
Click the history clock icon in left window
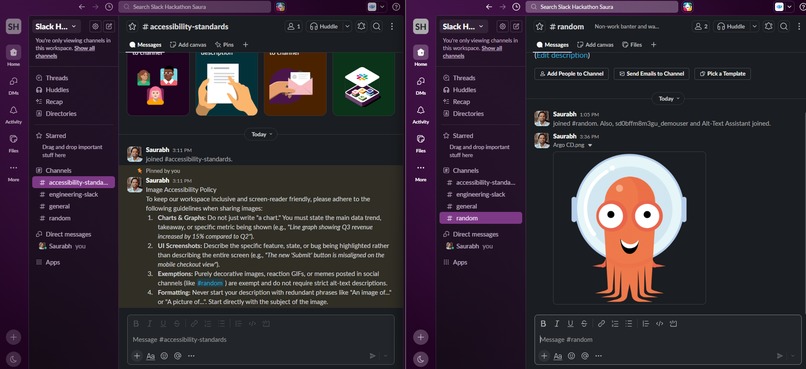tap(108, 7)
